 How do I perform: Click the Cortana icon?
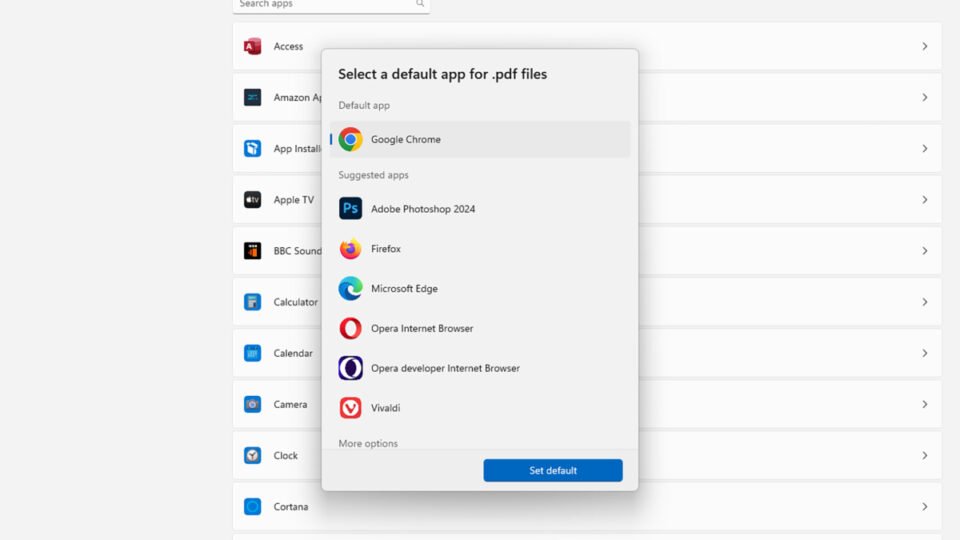[x=252, y=506]
